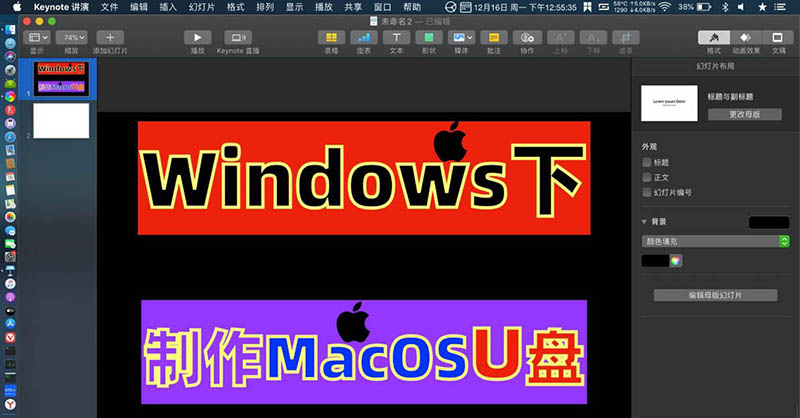
Task: Click the volume icon in the menu bar
Action: (741, 7)
